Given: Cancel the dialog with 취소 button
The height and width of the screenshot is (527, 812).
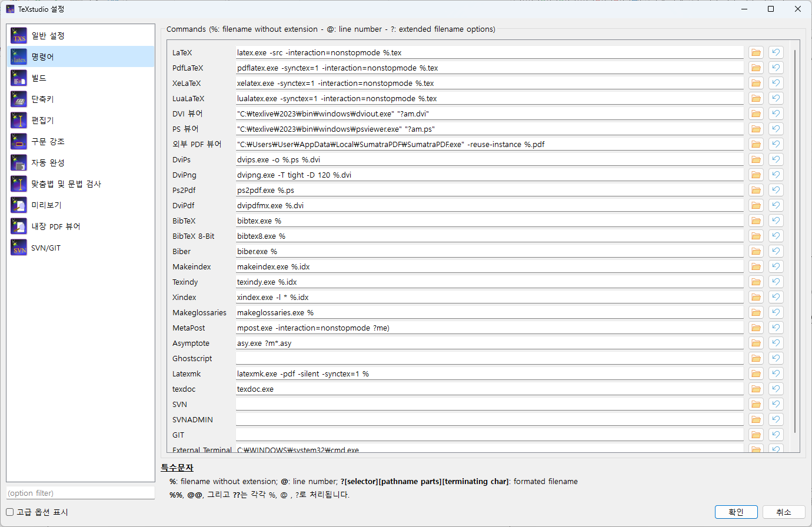Looking at the screenshot, I should (784, 512).
